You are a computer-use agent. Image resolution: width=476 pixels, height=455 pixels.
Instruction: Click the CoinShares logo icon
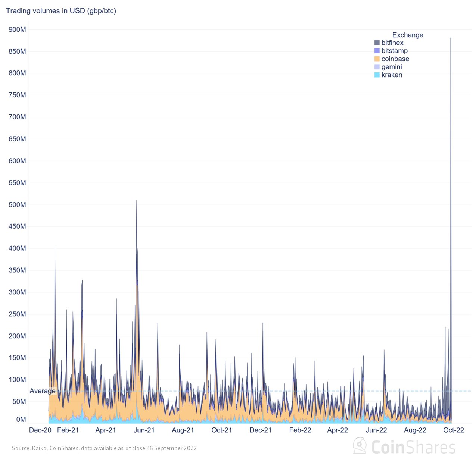coord(360,446)
